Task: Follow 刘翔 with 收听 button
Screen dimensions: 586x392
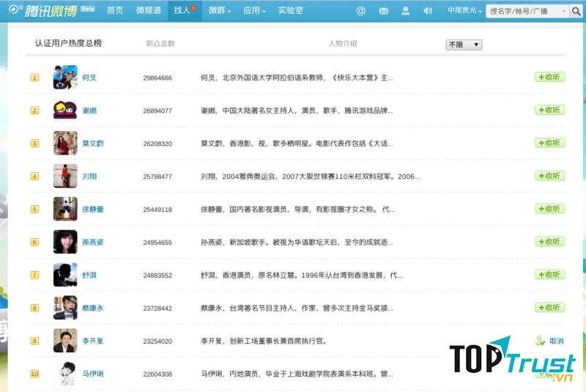Action: [x=549, y=176]
